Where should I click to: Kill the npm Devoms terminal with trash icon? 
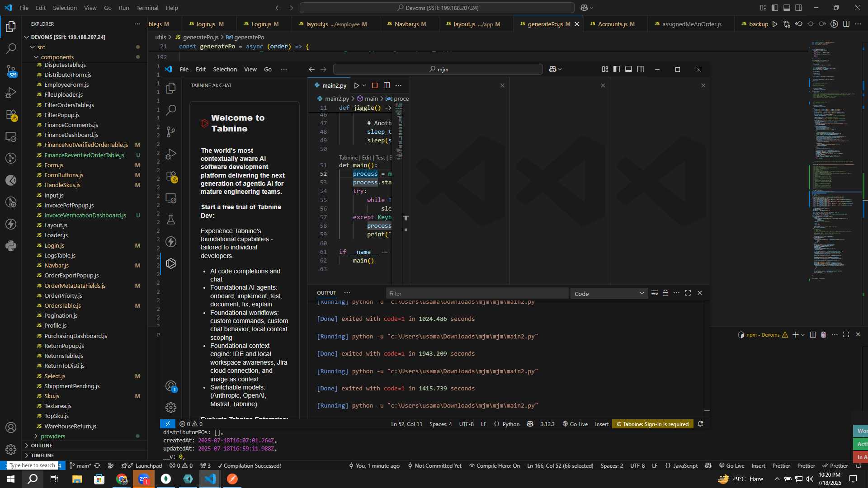pyautogui.click(x=824, y=335)
